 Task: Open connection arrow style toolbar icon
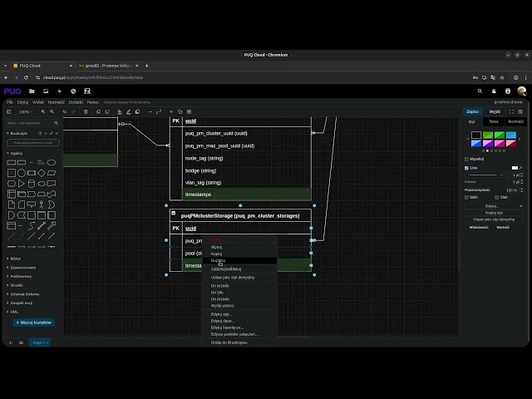point(150,111)
